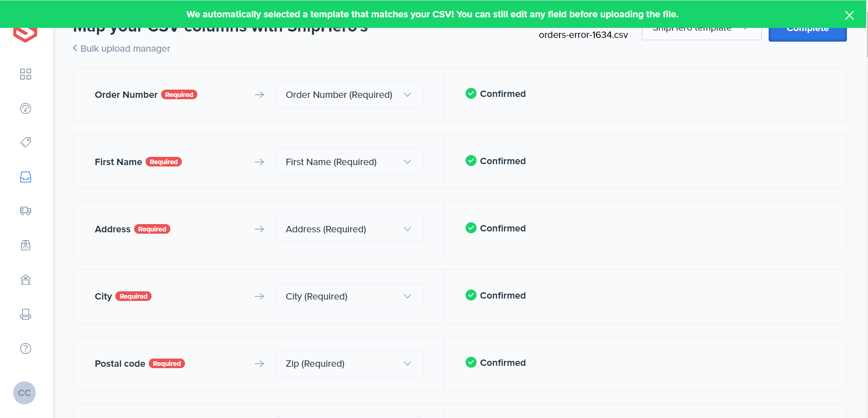Viewport: 868px width, 418px height.
Task: Click the gauge speedometer icon in sidebar
Action: coord(26,108)
